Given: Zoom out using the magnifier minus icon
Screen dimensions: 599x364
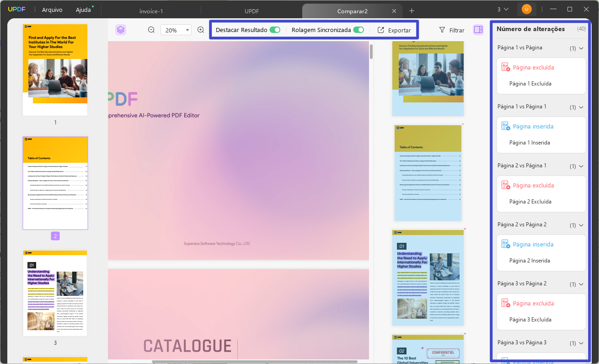Looking at the screenshot, I should [x=151, y=30].
